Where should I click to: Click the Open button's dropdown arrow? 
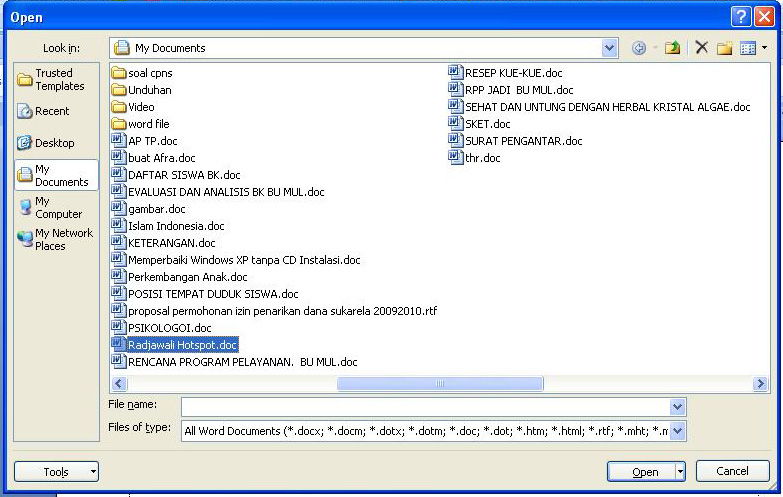point(680,472)
